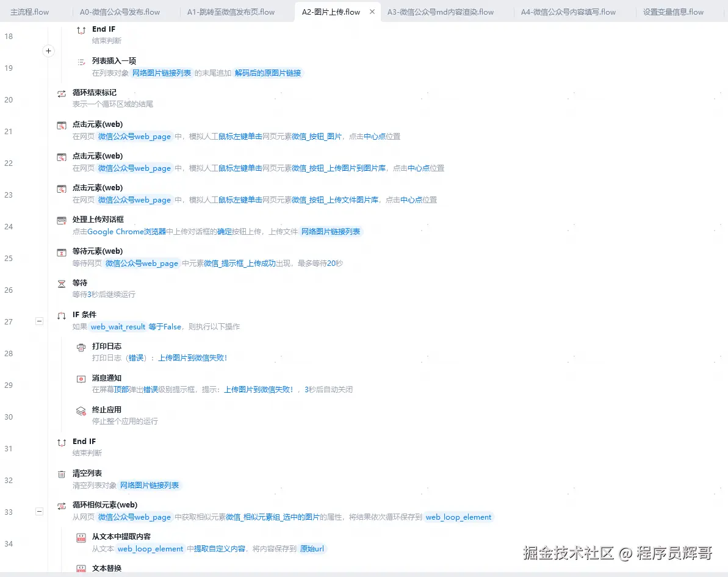Click the 点击元素(web) icon on line 22
The width and height of the screenshot is (728, 577).
pyautogui.click(x=61, y=157)
